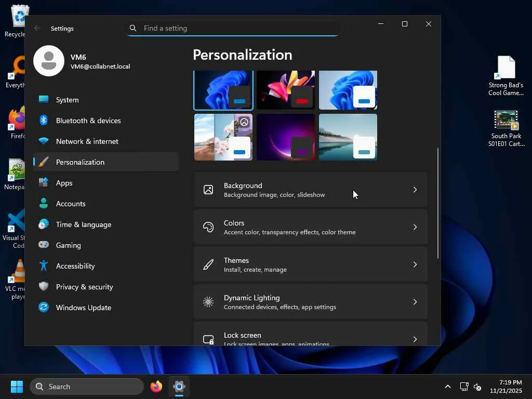Click the Background picture icon
This screenshot has width=532, height=399.
tap(208, 190)
